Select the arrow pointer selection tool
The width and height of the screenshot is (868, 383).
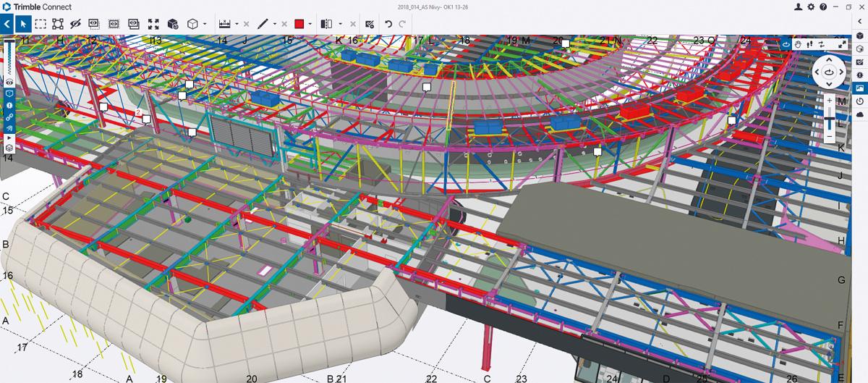tap(23, 24)
